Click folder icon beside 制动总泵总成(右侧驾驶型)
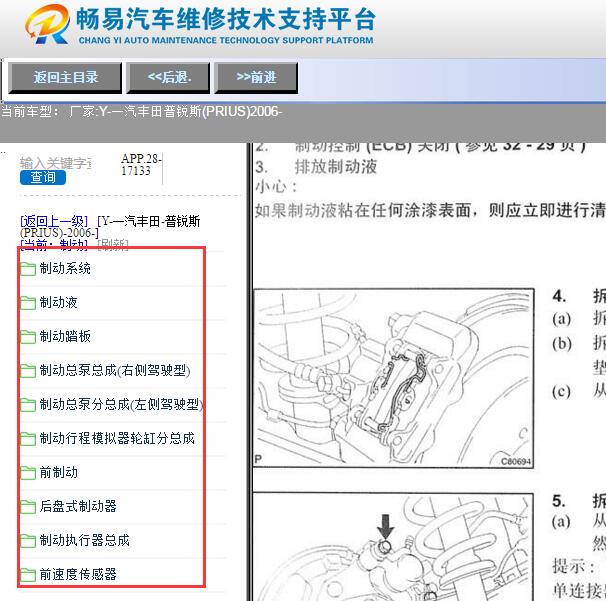Viewport: 606px width, 601px height. pos(28,371)
